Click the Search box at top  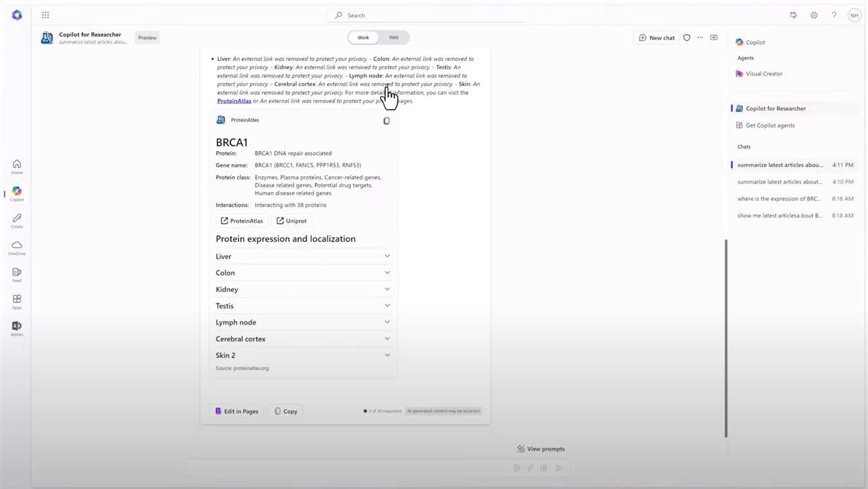(426, 15)
